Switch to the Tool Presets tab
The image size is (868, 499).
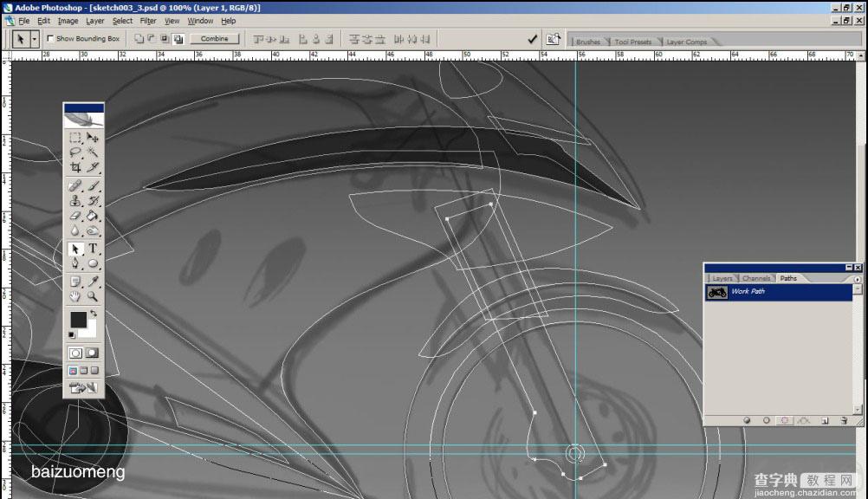pos(632,42)
